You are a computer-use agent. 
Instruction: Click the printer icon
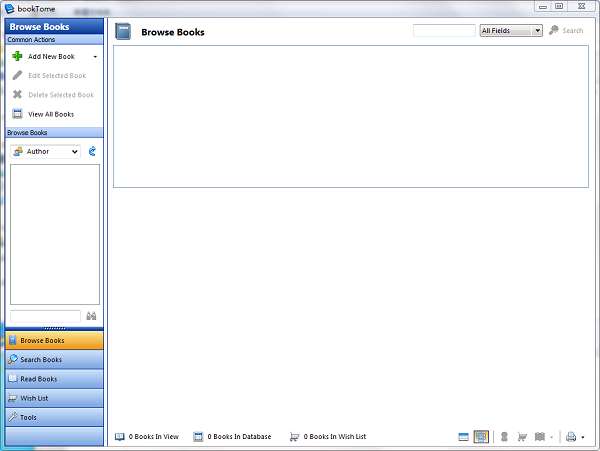click(x=571, y=436)
